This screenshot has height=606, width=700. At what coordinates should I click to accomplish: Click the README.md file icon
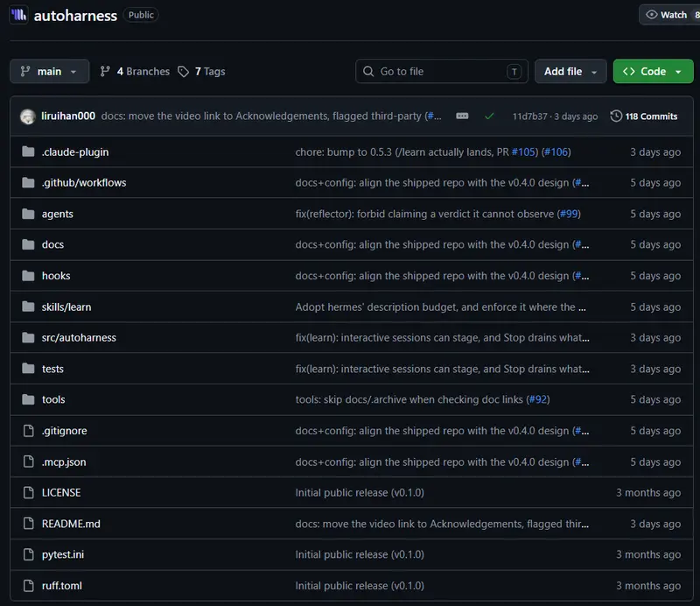(x=29, y=524)
